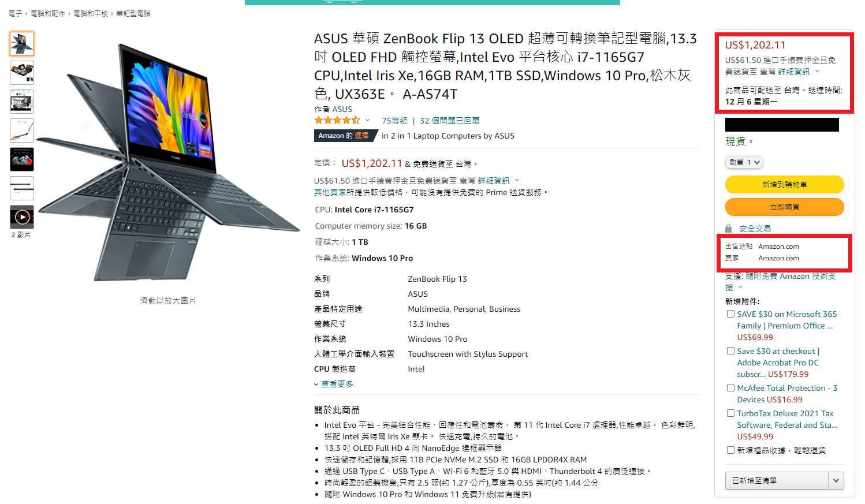Navigate to 筆記型電腦 breadcrumb

tap(133, 13)
